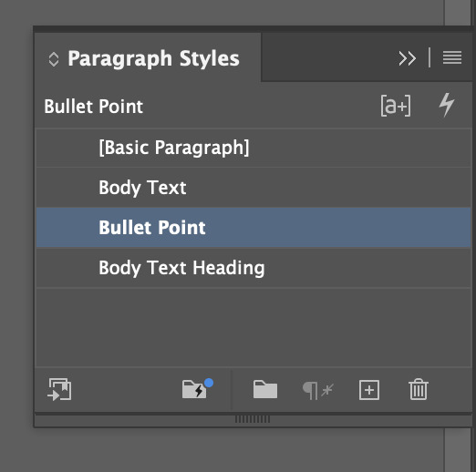476x472 pixels.
Task: Open the Paragraph Styles panel menu
Action: pyautogui.click(x=452, y=57)
